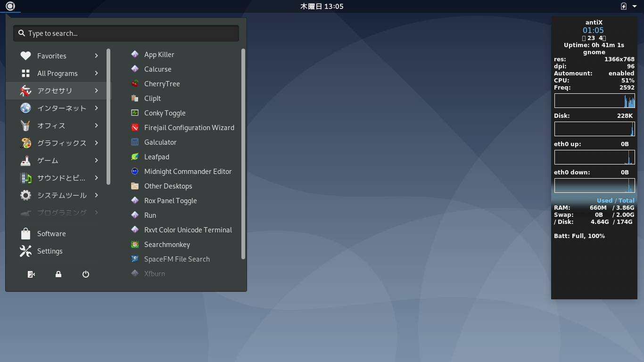Open Leafpad via the leaf icon
This screenshot has width=644, height=362.
[135, 156]
